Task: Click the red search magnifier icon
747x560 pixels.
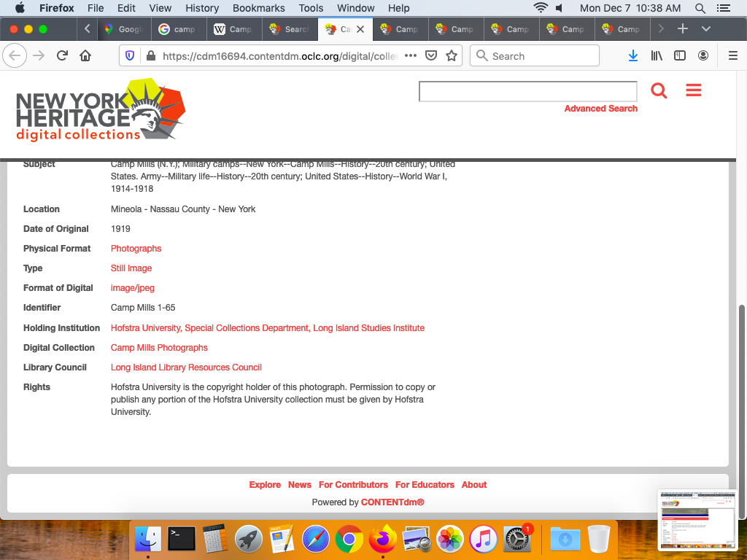Action: pyautogui.click(x=659, y=91)
